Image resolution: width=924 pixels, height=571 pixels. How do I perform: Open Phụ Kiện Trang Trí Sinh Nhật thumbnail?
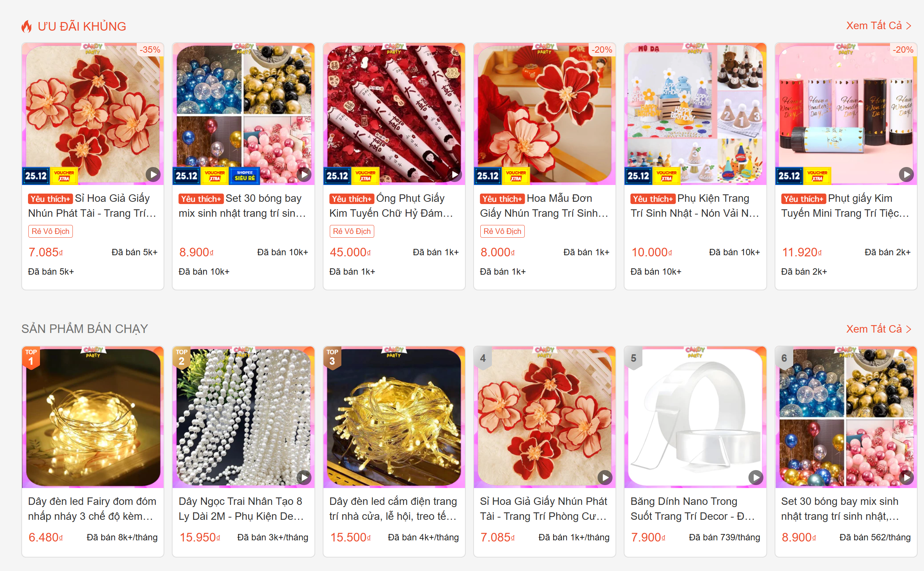695,114
